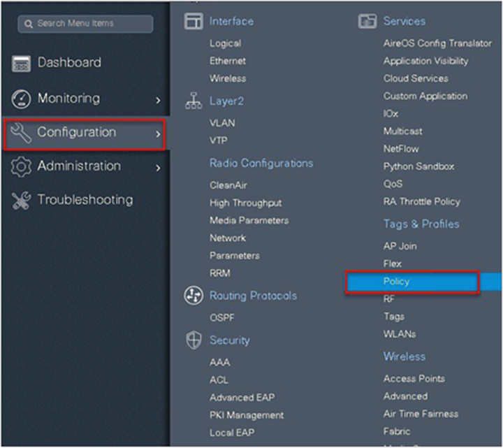Open the Troubleshooting menu item

pos(85,200)
